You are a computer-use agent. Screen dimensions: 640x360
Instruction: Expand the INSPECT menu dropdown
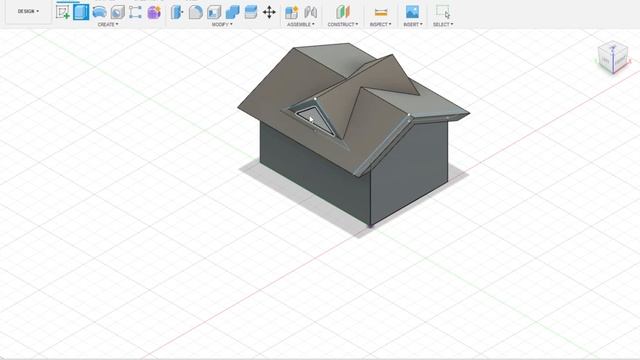[380, 24]
